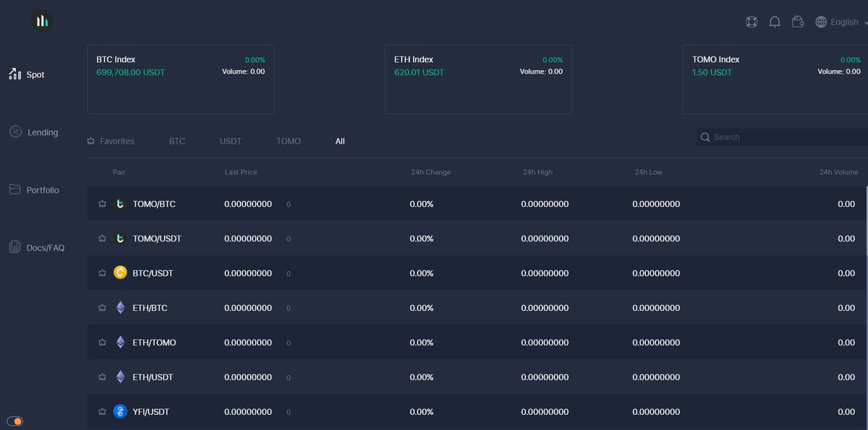Open the TOMO/BTC trading pair

click(154, 204)
